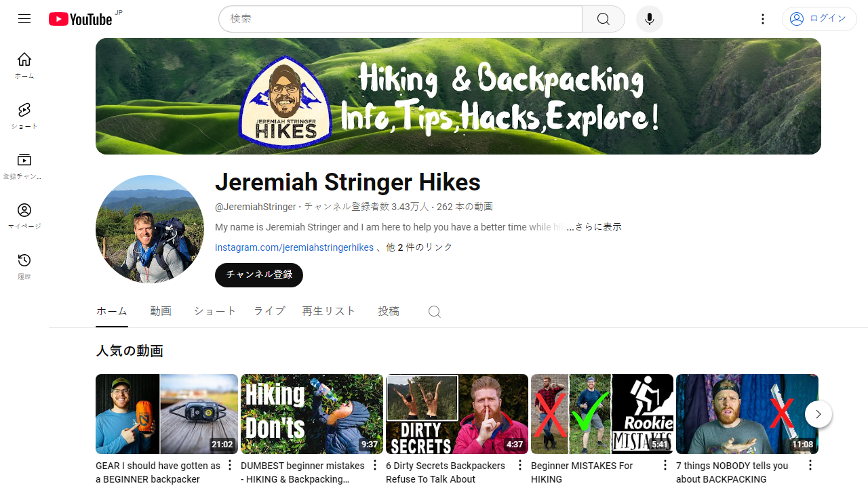Click the Hiking & Backpacking channel banner
Screen dimensions: 868x488
(x=458, y=96)
